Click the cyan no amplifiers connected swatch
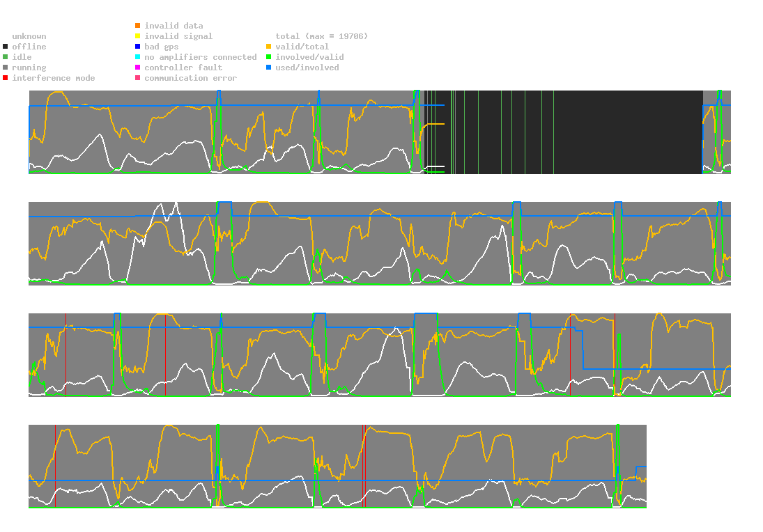The height and width of the screenshot is (532, 763). tap(138, 57)
